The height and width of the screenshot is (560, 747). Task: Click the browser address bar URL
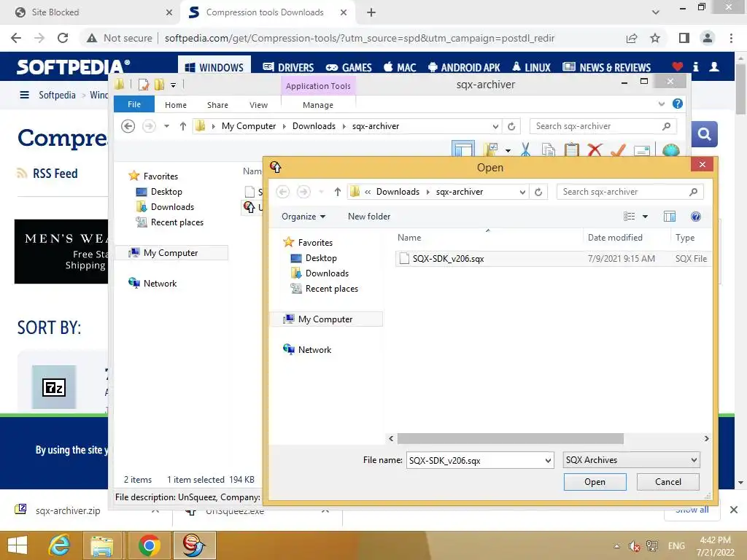(x=360, y=38)
